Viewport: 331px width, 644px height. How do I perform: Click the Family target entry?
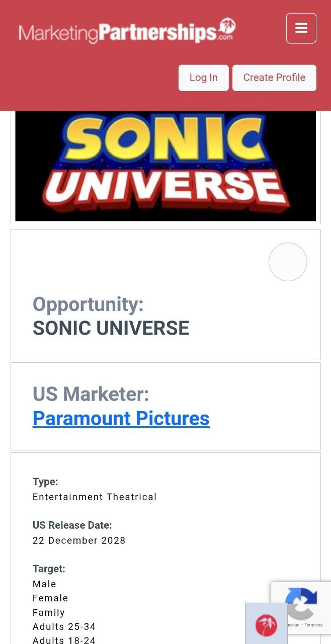pos(49,612)
